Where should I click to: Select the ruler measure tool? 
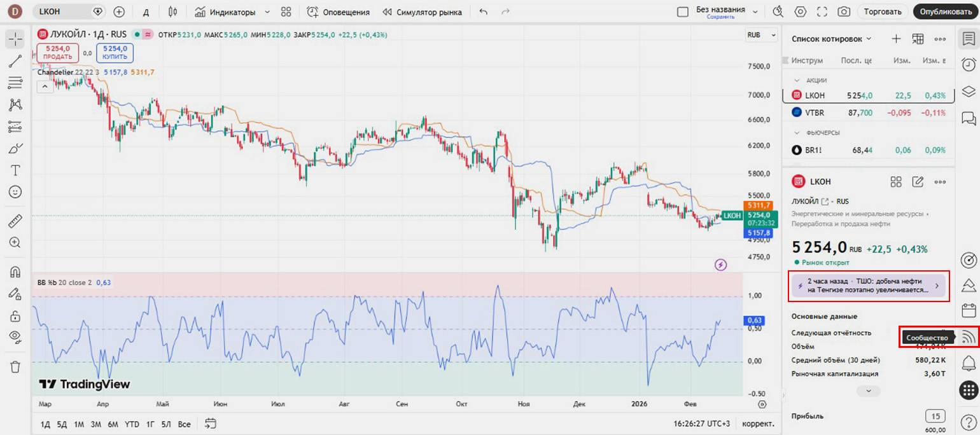tap(15, 221)
